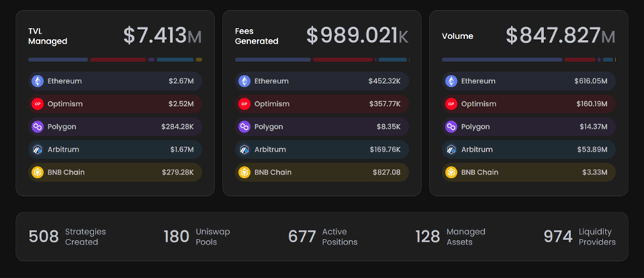Click the BNB Chain icon in Fees Generated
The width and height of the screenshot is (644, 278).
[244, 173]
